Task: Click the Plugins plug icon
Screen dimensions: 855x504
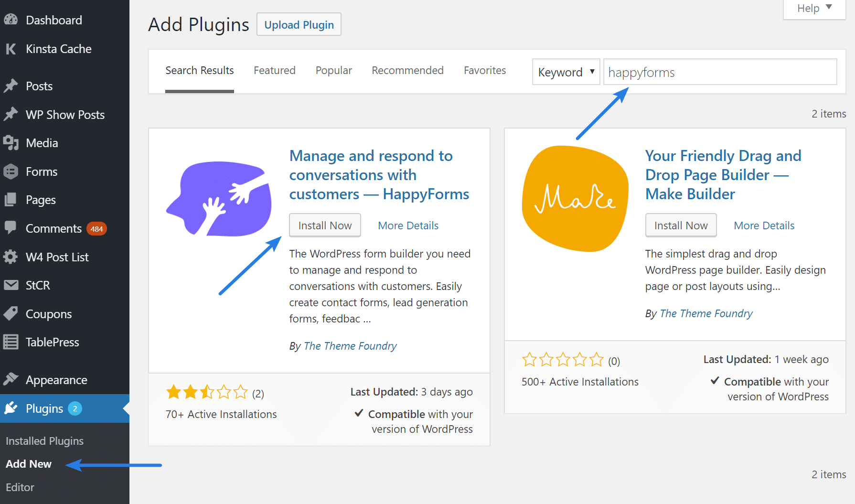Action: pyautogui.click(x=11, y=408)
